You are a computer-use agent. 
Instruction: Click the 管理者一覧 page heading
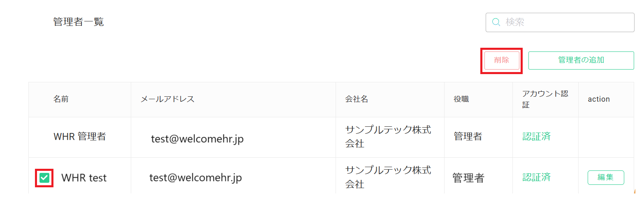click(79, 22)
